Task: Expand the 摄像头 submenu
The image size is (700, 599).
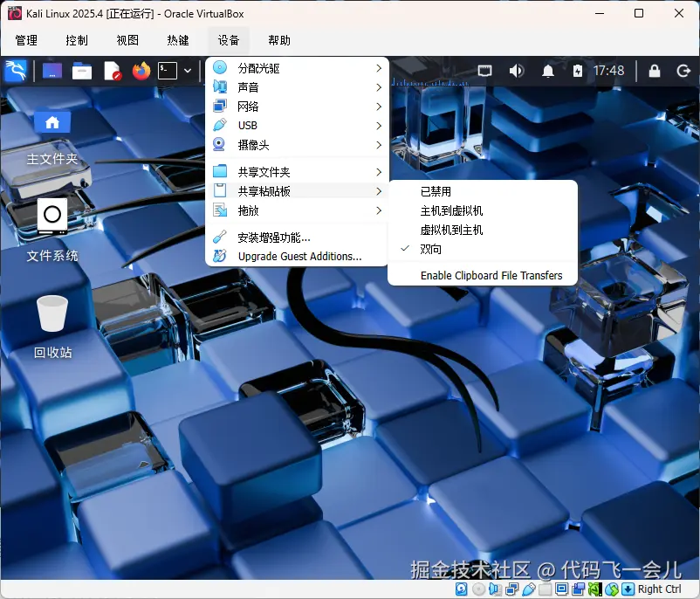Action: coord(297,145)
